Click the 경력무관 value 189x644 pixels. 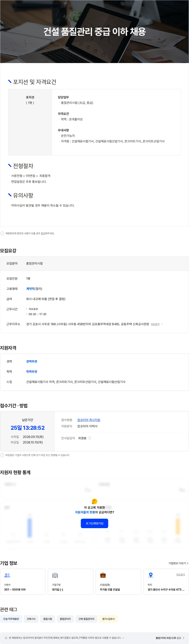pyautogui.click(x=31, y=361)
